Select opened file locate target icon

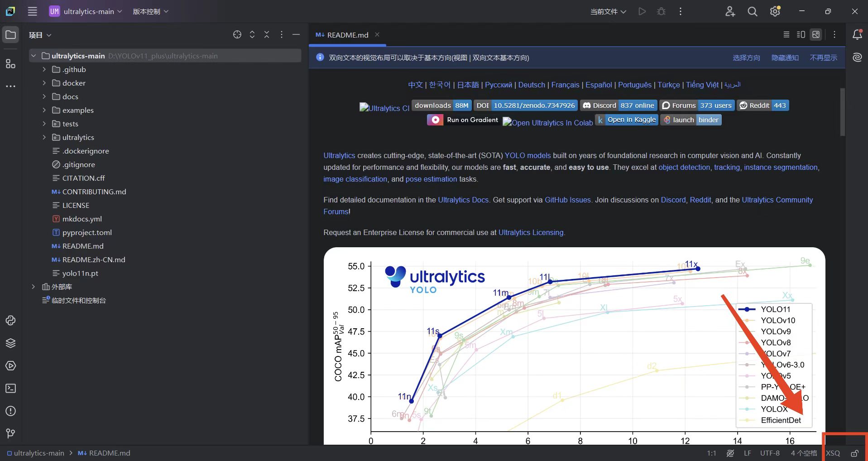pyautogui.click(x=237, y=35)
